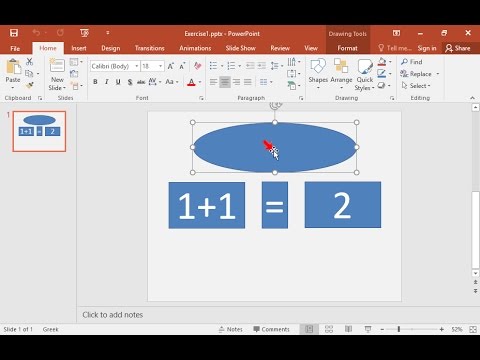Image resolution: width=480 pixels, height=360 pixels.
Task: Select slide 1 thumbnail
Action: [39, 131]
